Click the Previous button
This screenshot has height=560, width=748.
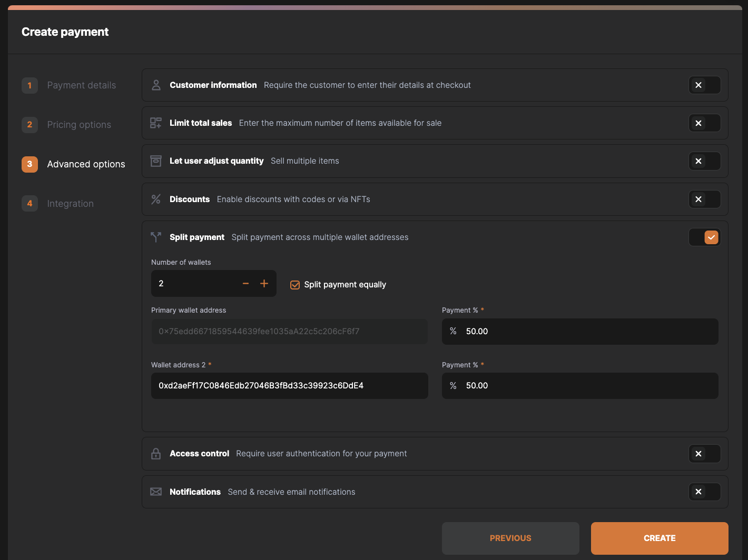(x=510, y=538)
